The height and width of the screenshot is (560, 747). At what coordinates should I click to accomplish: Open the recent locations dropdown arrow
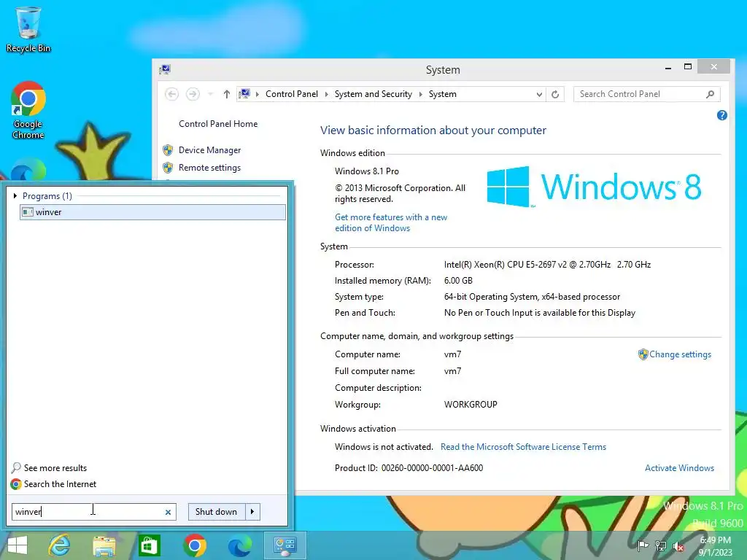click(x=210, y=94)
